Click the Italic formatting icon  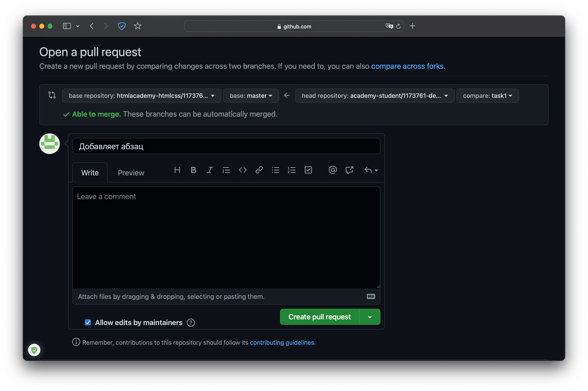[210, 170]
